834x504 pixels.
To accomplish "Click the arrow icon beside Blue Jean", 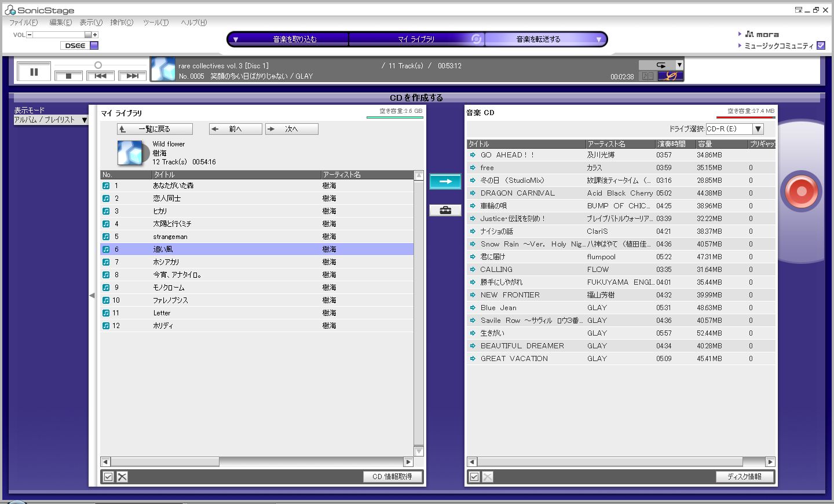I will (x=473, y=308).
